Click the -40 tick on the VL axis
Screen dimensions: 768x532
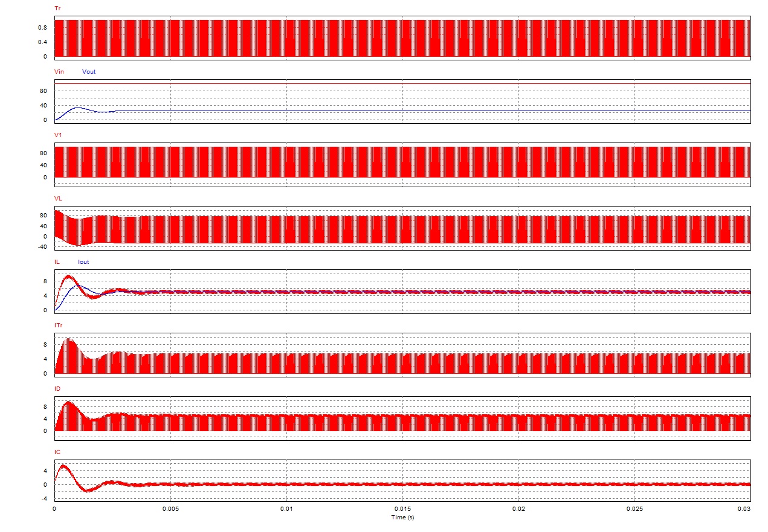pos(42,247)
